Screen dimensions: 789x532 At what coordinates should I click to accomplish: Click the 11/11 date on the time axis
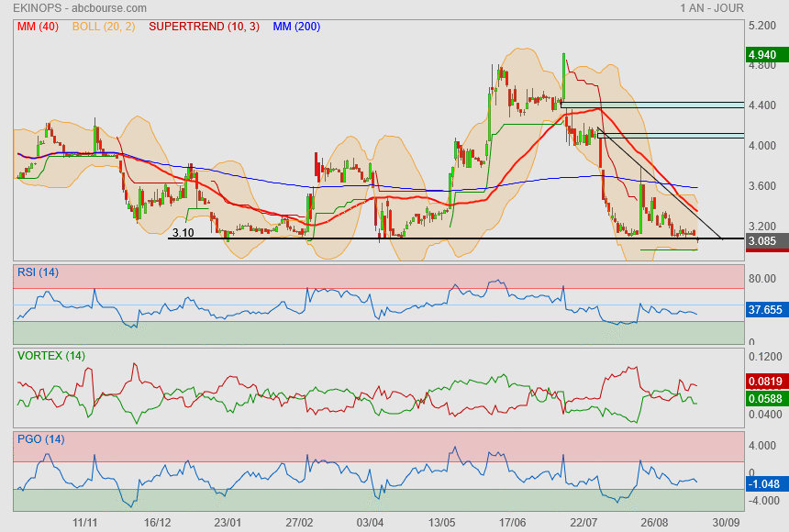click(85, 522)
